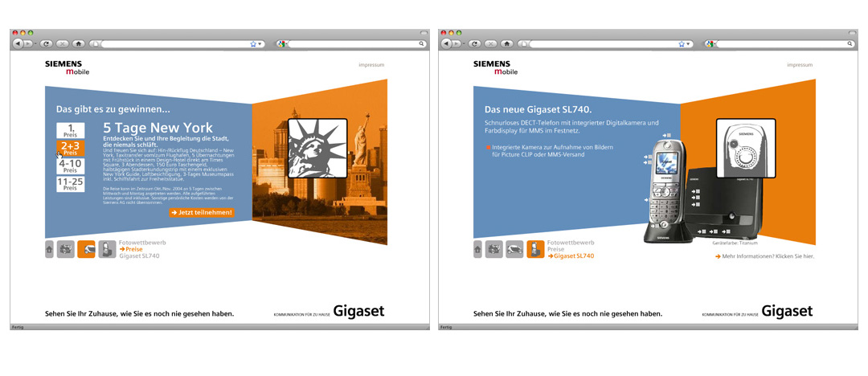Click Statue of Liberty thumbnail image
Screen dimensions: 868x376
[x=317, y=149]
